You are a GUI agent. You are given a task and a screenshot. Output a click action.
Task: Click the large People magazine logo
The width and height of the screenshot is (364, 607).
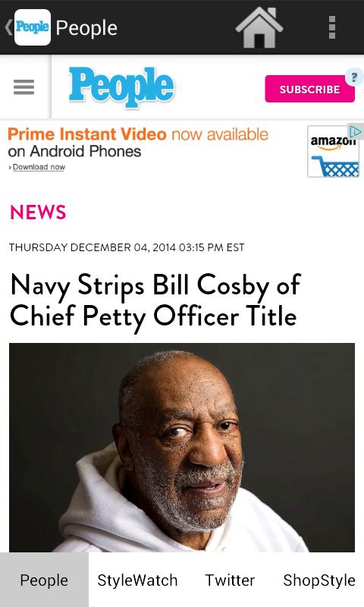click(x=121, y=86)
